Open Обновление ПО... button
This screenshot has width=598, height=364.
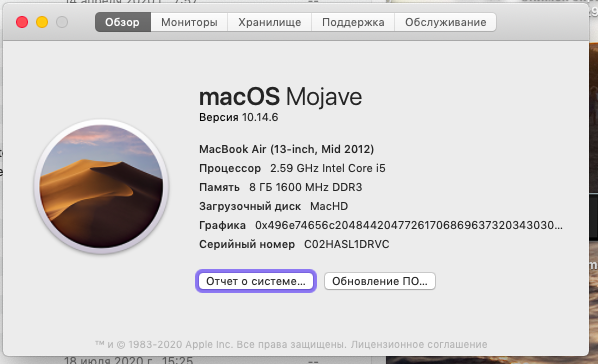pos(380,281)
